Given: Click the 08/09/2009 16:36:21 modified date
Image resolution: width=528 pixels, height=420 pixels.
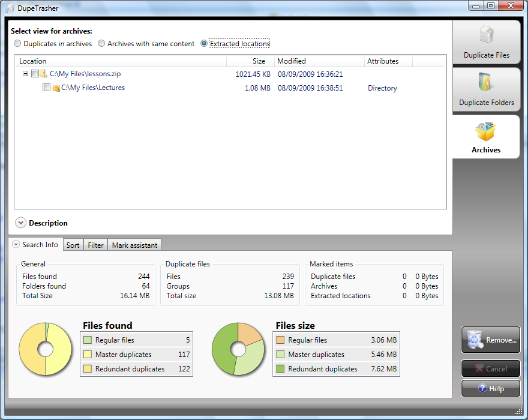Looking at the screenshot, I should [310, 74].
